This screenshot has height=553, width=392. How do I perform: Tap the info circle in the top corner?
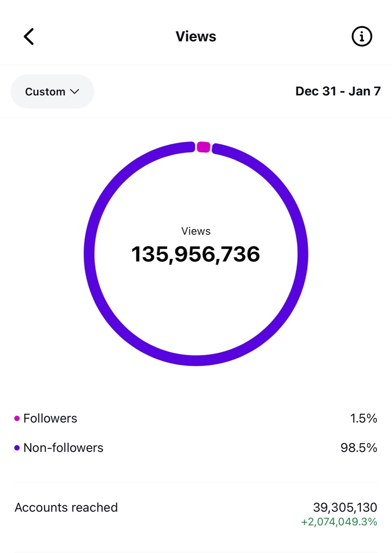coord(361,36)
